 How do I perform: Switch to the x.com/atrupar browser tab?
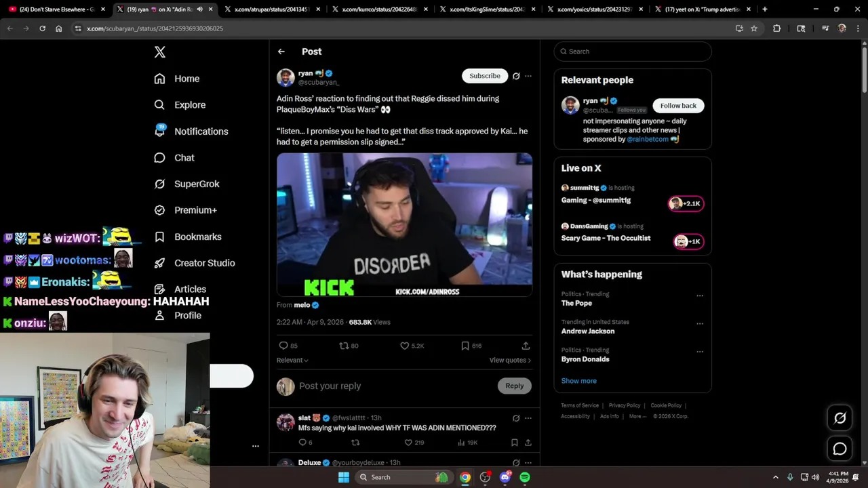[x=271, y=9]
